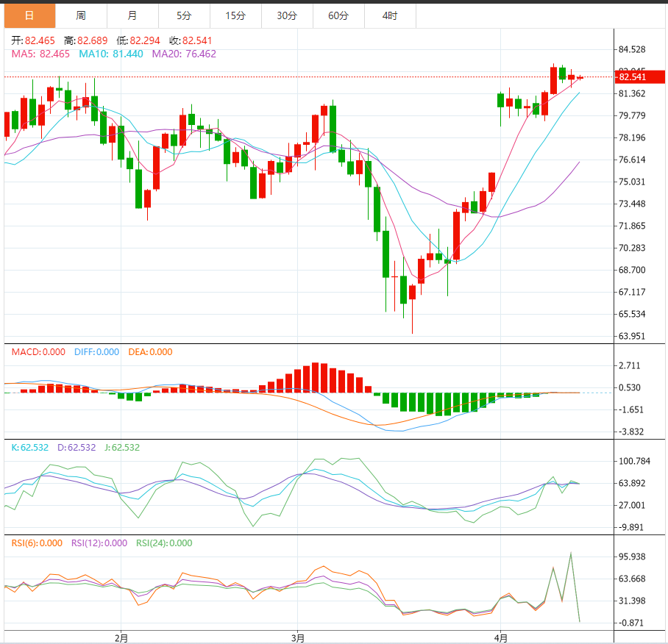The height and width of the screenshot is (644, 668).
Task: Click the RSI(12) indicator label
Action: pyautogui.click(x=99, y=543)
